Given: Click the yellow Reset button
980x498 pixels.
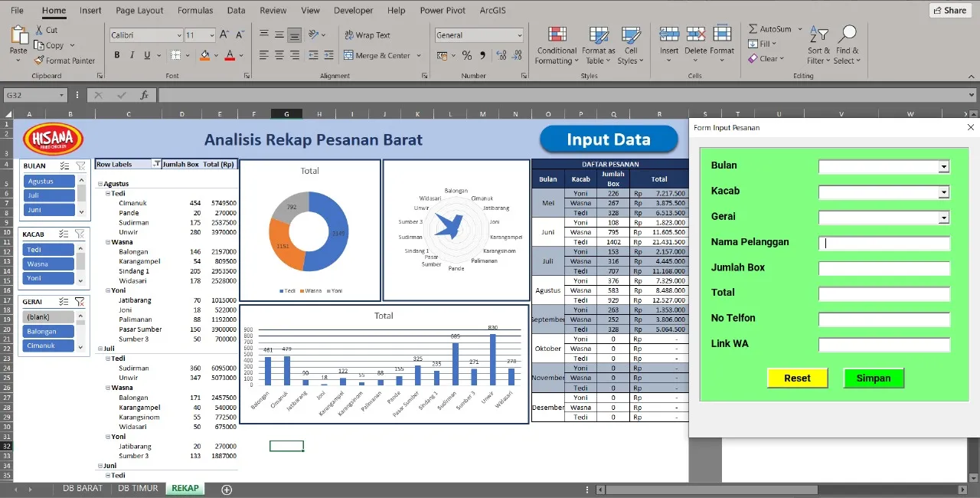Looking at the screenshot, I should pyautogui.click(x=797, y=378).
